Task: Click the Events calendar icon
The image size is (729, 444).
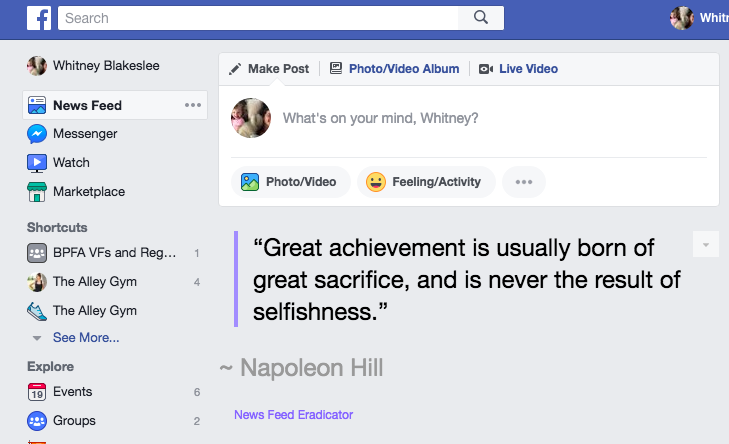Action: 37,392
